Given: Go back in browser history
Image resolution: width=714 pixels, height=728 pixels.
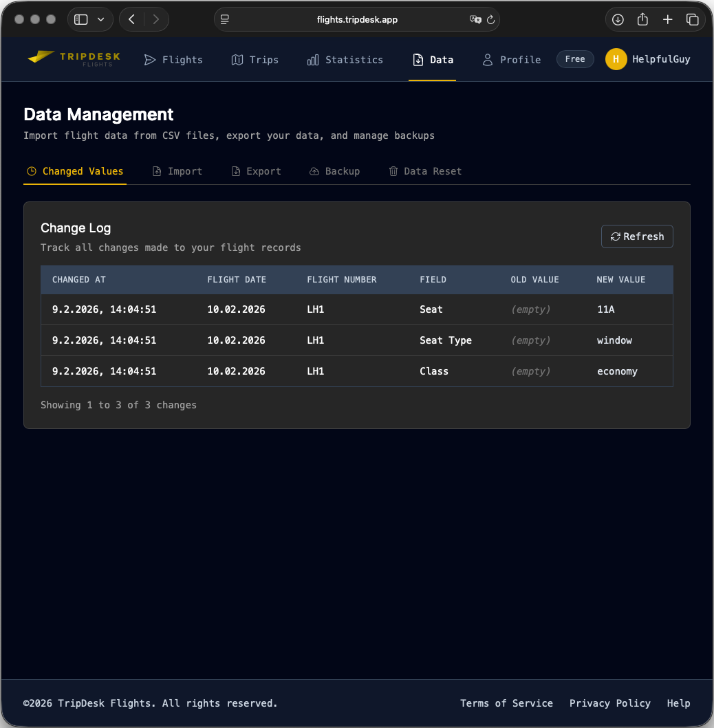Looking at the screenshot, I should (132, 19).
